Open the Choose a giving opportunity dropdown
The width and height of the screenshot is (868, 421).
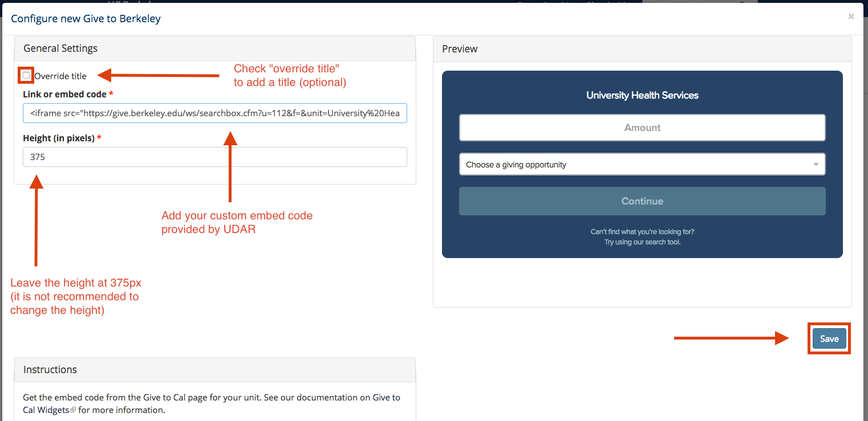coord(642,164)
